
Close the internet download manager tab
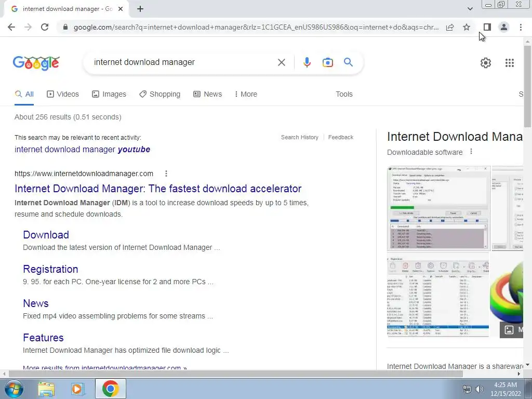121,9
